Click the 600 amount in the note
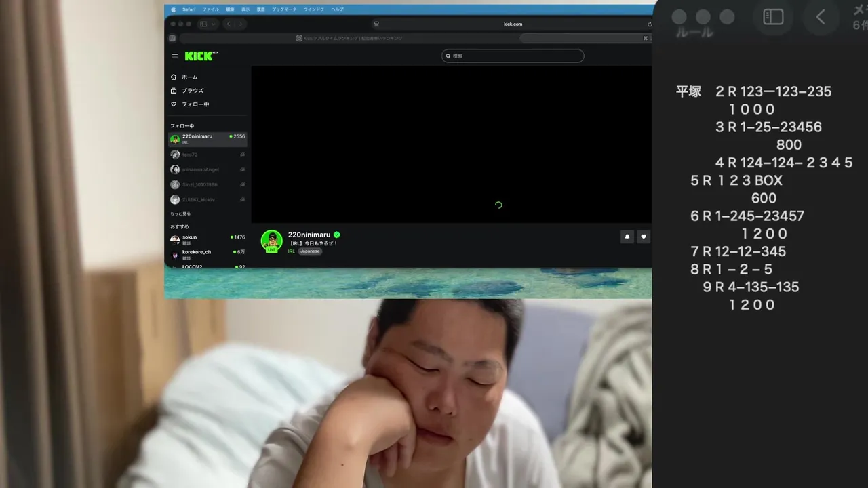This screenshot has height=488, width=868. (x=764, y=198)
